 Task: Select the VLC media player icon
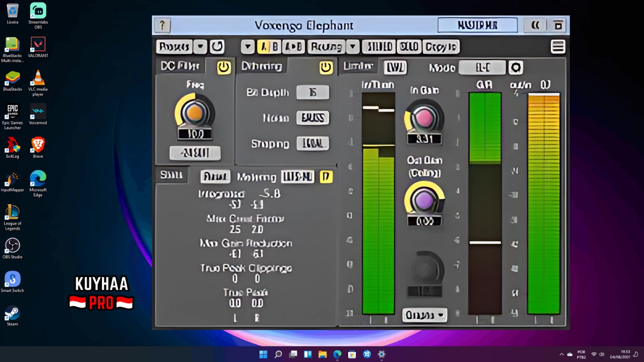click(38, 83)
